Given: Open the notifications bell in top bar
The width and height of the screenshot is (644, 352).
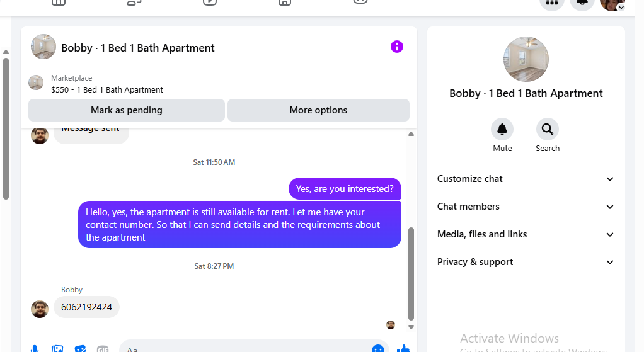Looking at the screenshot, I should pyautogui.click(x=582, y=3).
